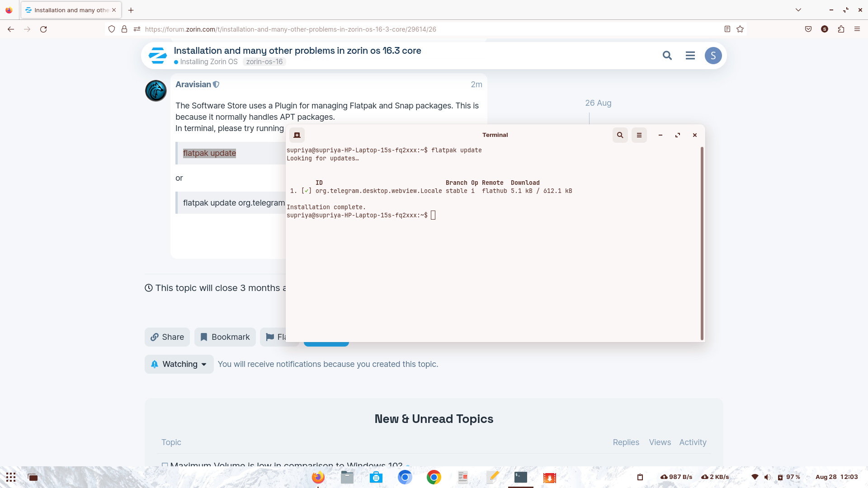Image resolution: width=868 pixels, height=488 pixels.
Task: Open the Firefox extensions puzzle icon
Action: click(841, 29)
